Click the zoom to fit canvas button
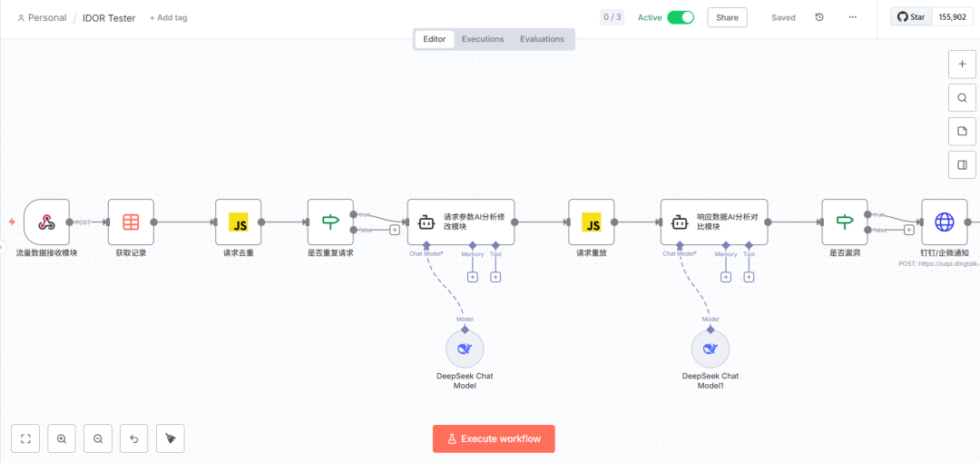 (x=25, y=438)
